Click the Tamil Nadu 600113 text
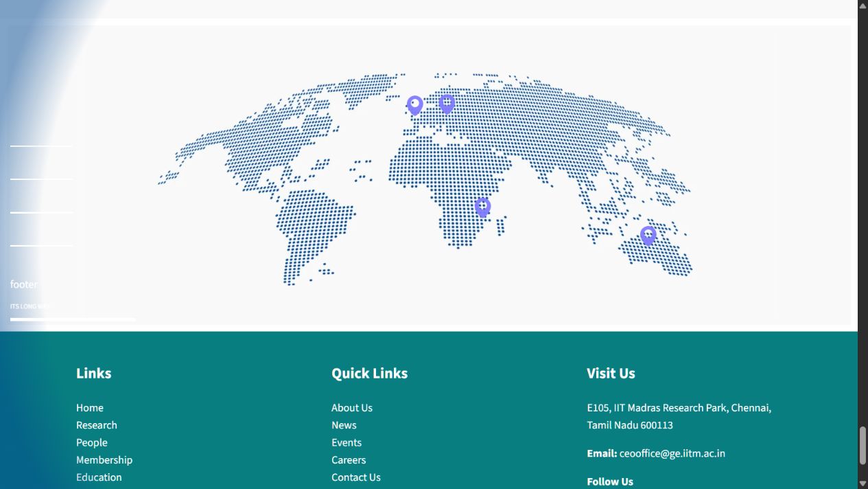868x489 pixels. click(x=630, y=425)
